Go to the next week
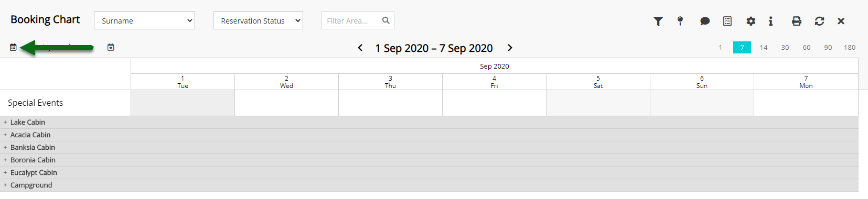868x199 pixels. (x=510, y=48)
